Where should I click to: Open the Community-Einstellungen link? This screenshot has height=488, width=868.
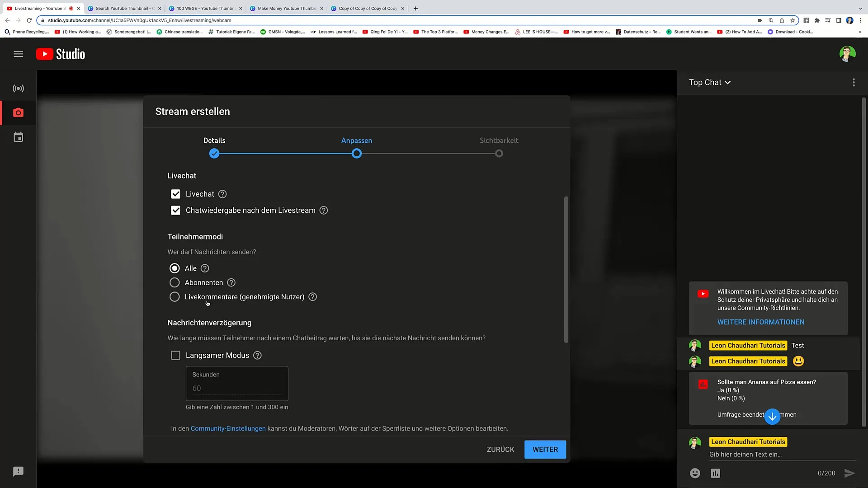(228, 429)
